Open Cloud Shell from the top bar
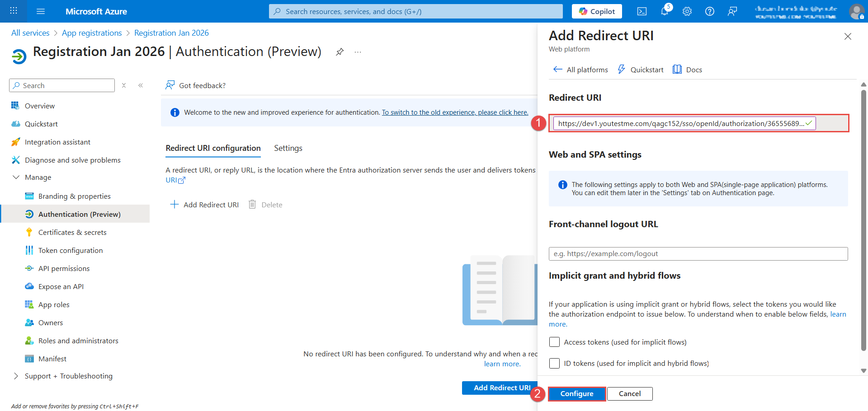Viewport: 868px width, 411px height. point(642,11)
